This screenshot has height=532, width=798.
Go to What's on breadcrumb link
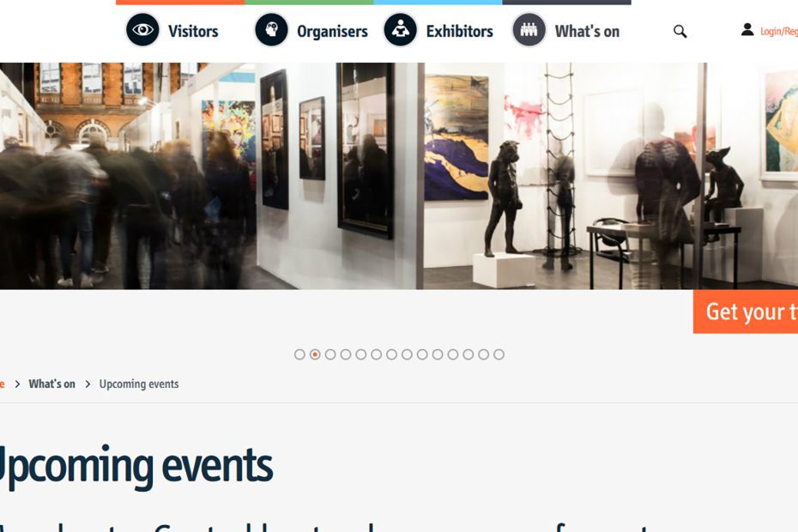point(51,384)
